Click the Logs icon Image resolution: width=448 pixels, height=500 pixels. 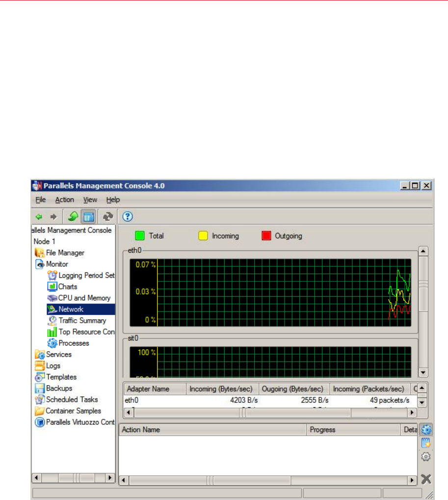coord(40,366)
